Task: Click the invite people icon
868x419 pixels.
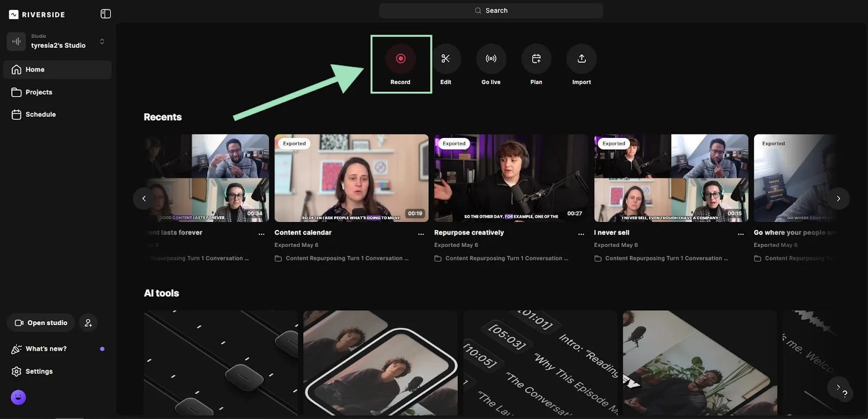Action: coord(88,323)
